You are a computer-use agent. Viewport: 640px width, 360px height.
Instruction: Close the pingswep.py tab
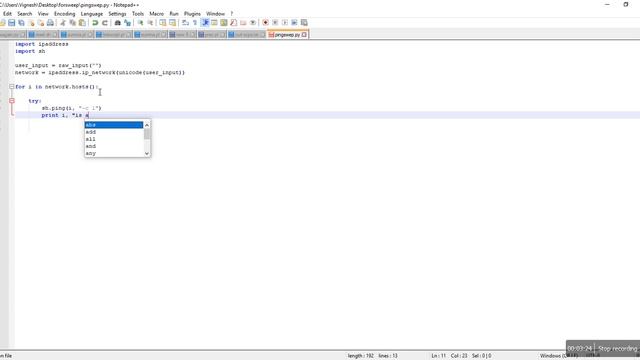(304, 35)
